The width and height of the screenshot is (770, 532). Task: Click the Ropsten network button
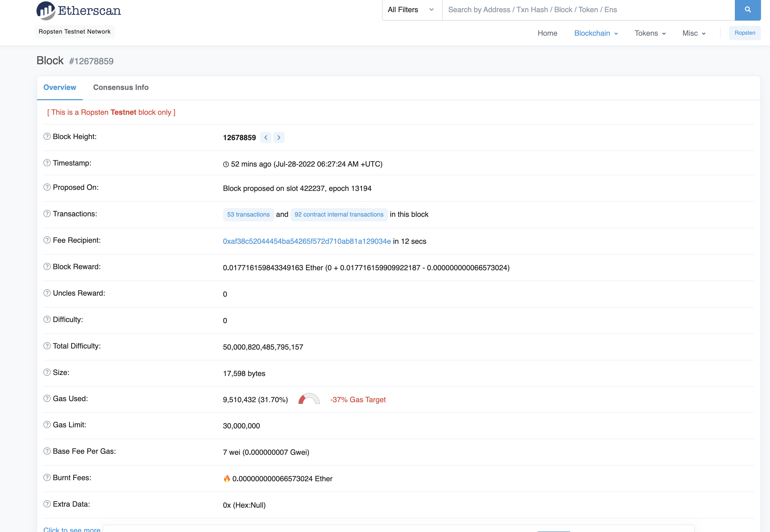point(745,33)
